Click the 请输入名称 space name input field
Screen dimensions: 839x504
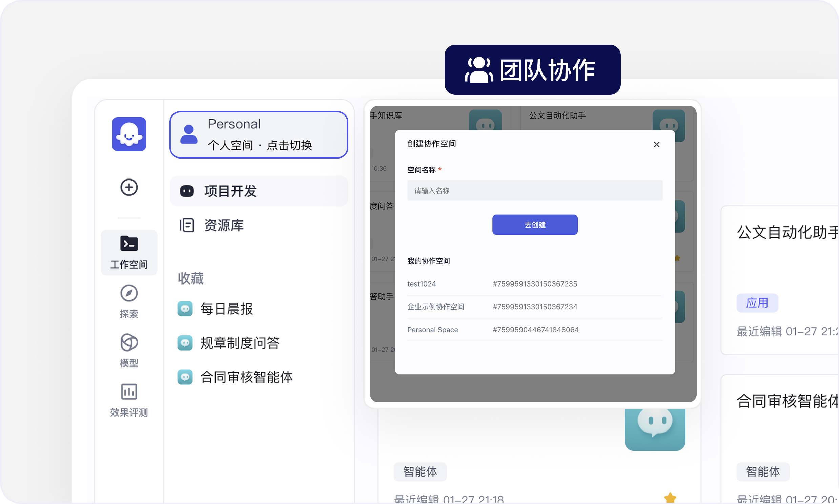click(534, 191)
